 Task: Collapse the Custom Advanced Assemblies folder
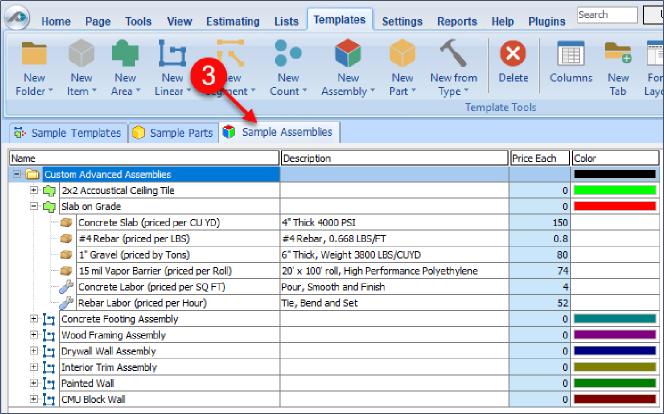coord(17,174)
